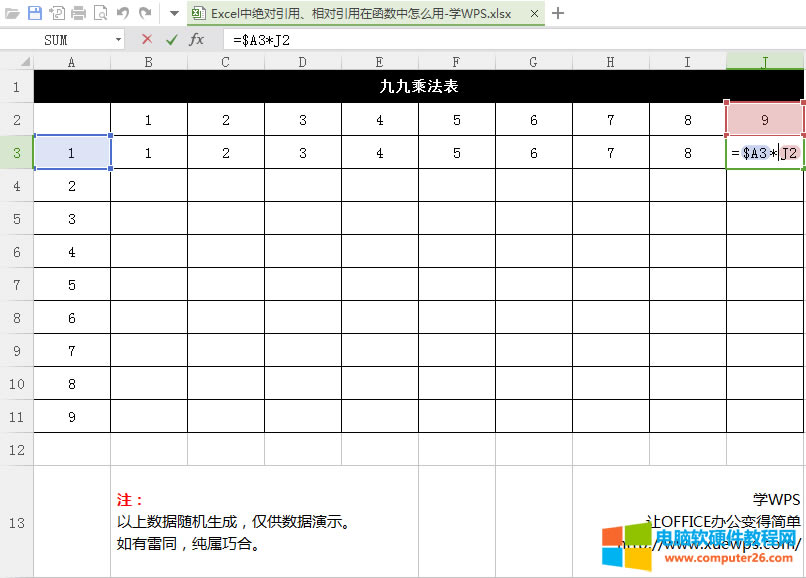Open Print Preview from the toolbar
The height and width of the screenshot is (578, 806).
100,13
